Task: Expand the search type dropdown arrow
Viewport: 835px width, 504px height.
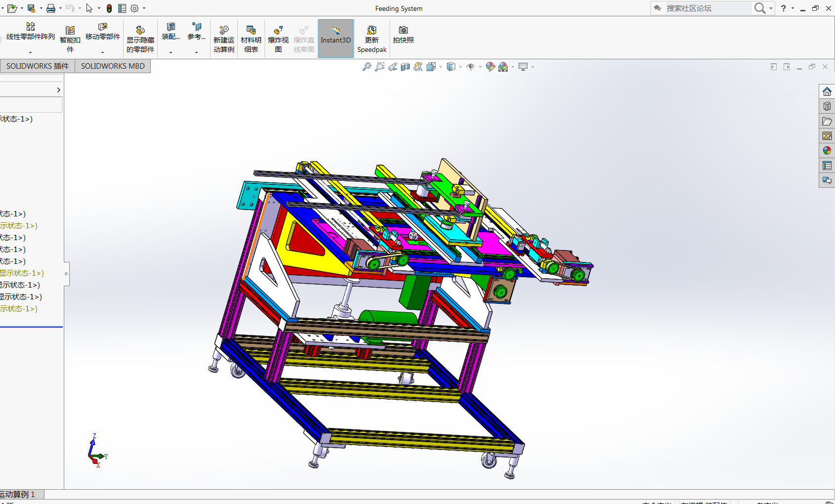Action: (x=771, y=8)
